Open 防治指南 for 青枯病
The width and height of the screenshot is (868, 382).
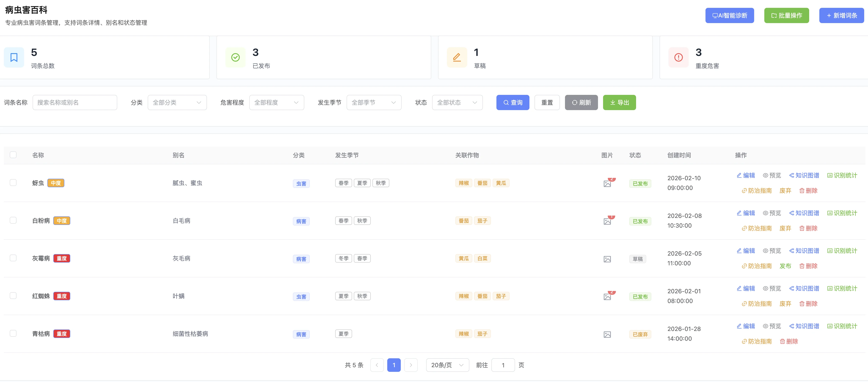tap(757, 341)
